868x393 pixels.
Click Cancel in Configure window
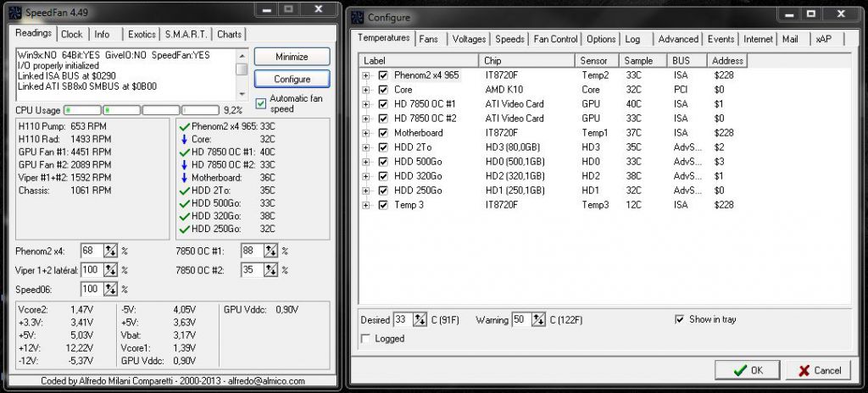point(818,370)
